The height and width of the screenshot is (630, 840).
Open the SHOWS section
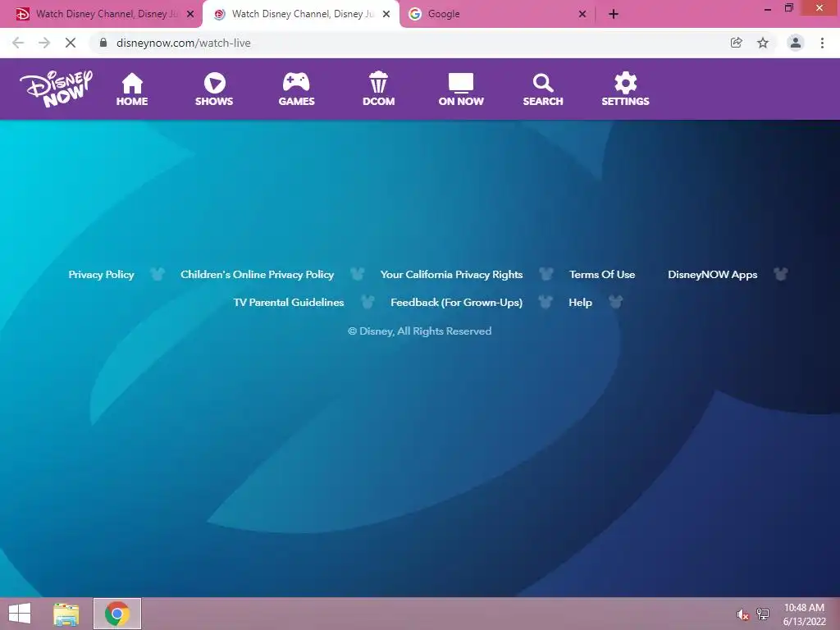point(214,89)
